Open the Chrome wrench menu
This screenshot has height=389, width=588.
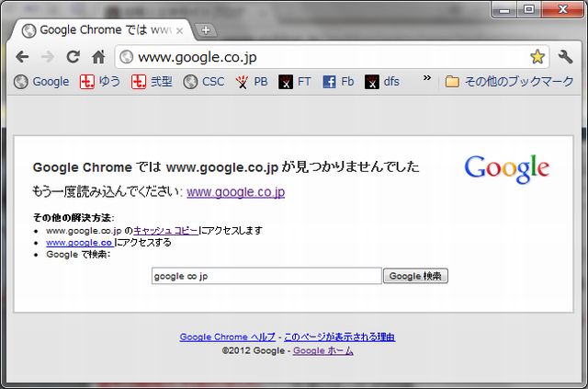tap(565, 57)
